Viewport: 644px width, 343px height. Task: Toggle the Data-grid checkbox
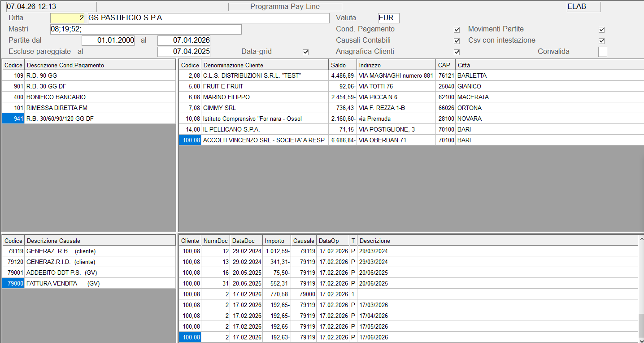[x=305, y=52]
